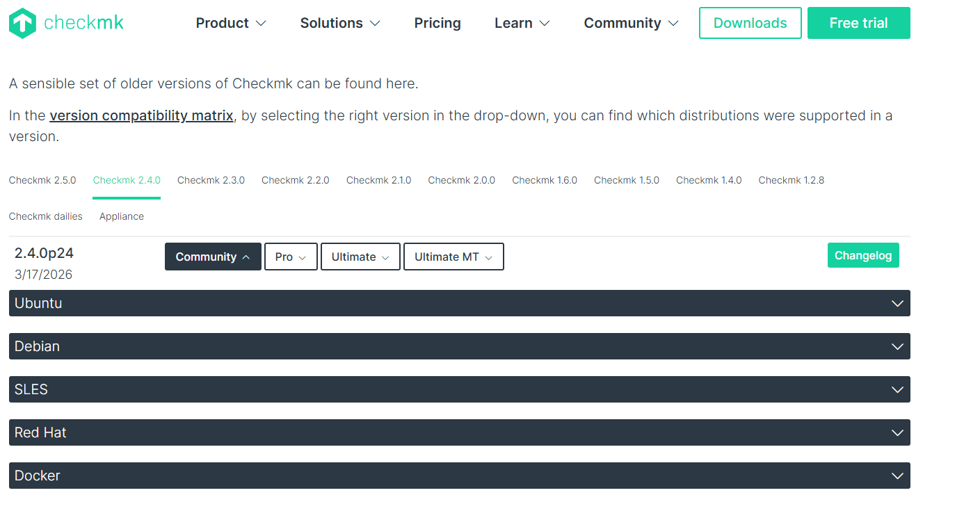Open the Checkmk dailies tab
The height and width of the screenshot is (511, 980).
pyautogui.click(x=46, y=216)
